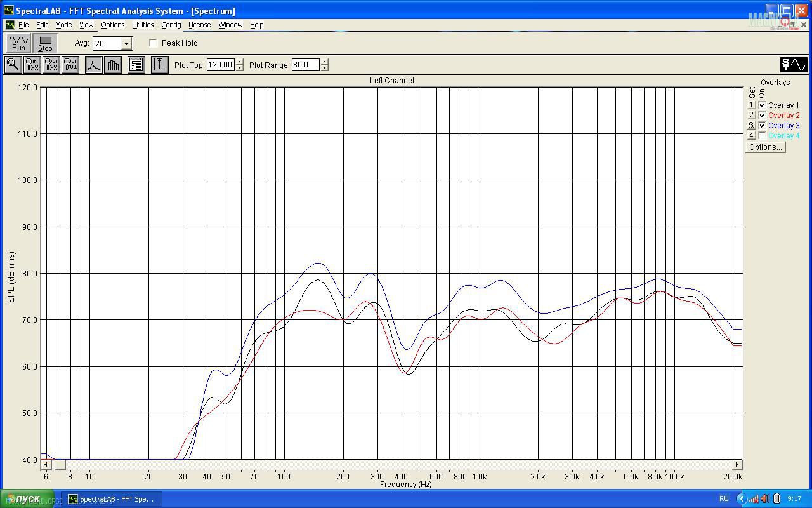Screen dimensions: 812x508
Task: Increase Plot Top with the up arrow
Action: pos(239,62)
